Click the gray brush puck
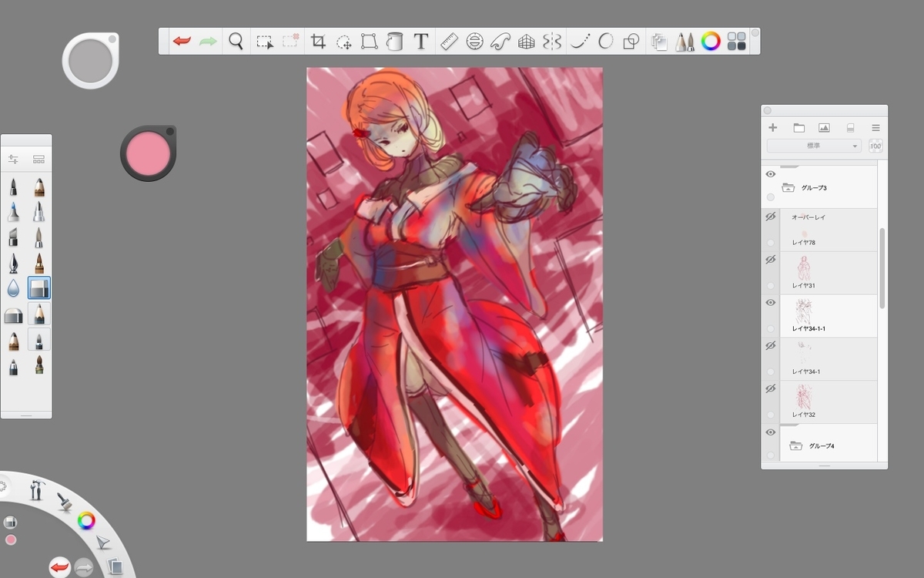This screenshot has height=578, width=924. (x=90, y=61)
